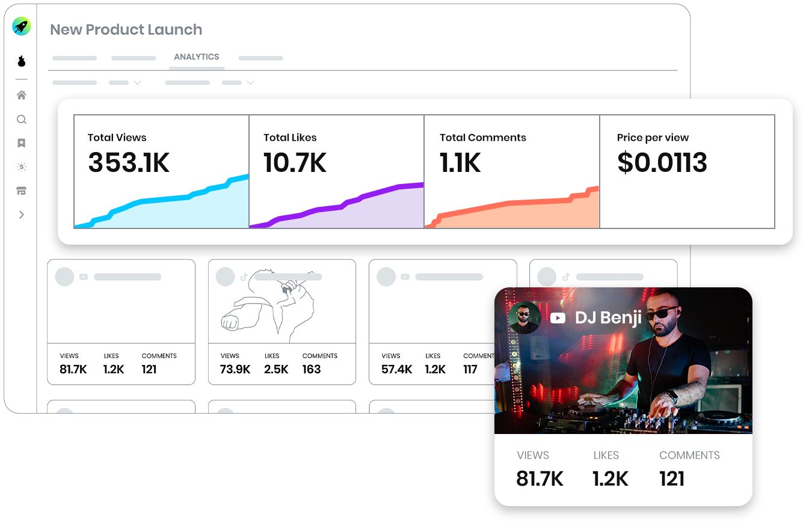Viewport: 812px width, 529px height.
Task: Click the New Product Launch title
Action: (x=126, y=29)
